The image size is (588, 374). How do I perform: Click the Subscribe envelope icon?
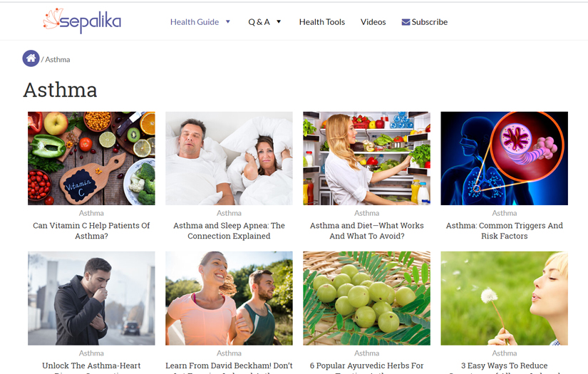(x=406, y=22)
